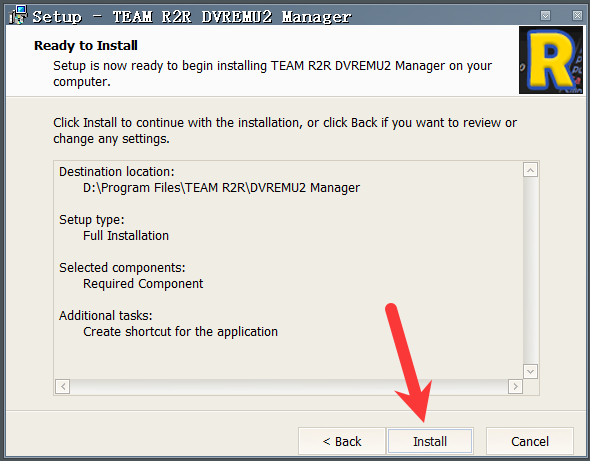Click the summary box scroll up arrow

click(530, 170)
